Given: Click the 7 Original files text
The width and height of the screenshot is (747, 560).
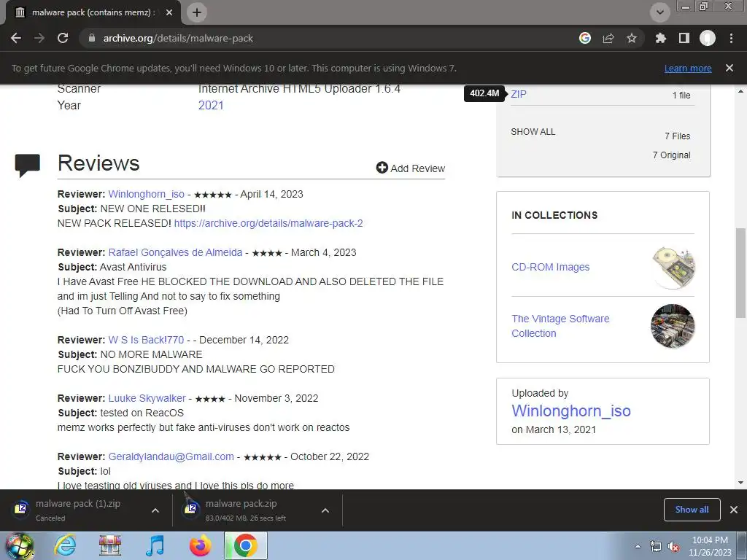Looking at the screenshot, I should tap(671, 155).
